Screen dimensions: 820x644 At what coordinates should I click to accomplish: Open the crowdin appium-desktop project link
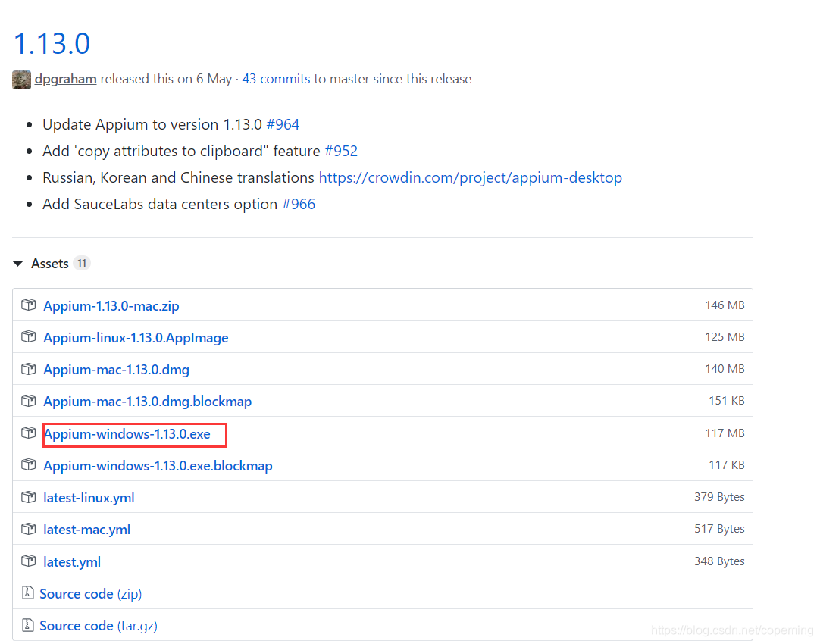pyautogui.click(x=471, y=178)
